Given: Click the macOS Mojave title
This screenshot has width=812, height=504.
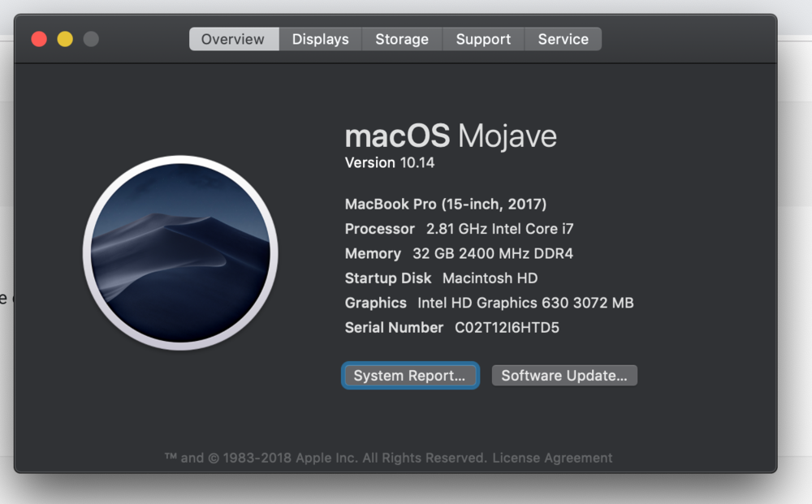Looking at the screenshot, I should [451, 136].
